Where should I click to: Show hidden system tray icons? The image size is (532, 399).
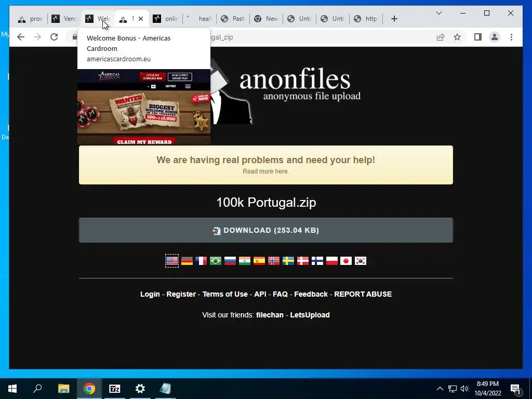point(440,389)
